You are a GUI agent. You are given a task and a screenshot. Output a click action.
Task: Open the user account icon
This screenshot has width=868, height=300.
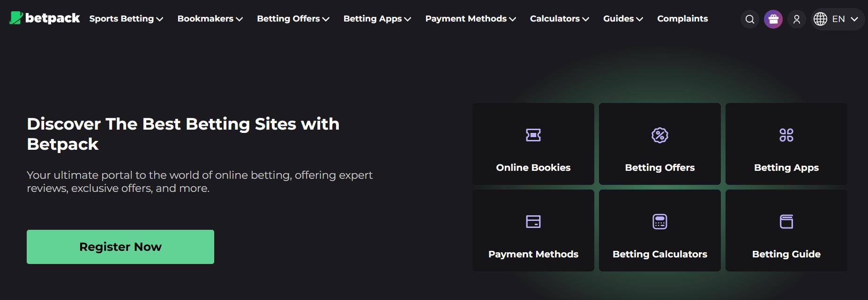797,19
